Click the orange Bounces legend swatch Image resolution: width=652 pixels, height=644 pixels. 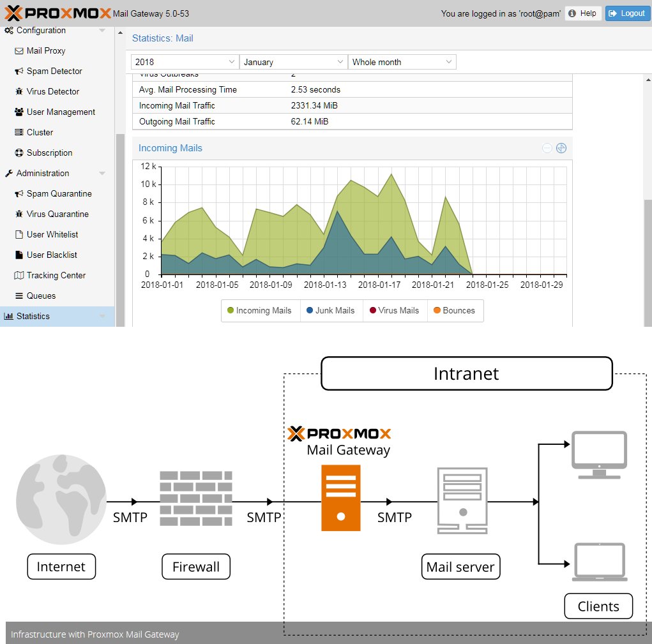(x=437, y=311)
